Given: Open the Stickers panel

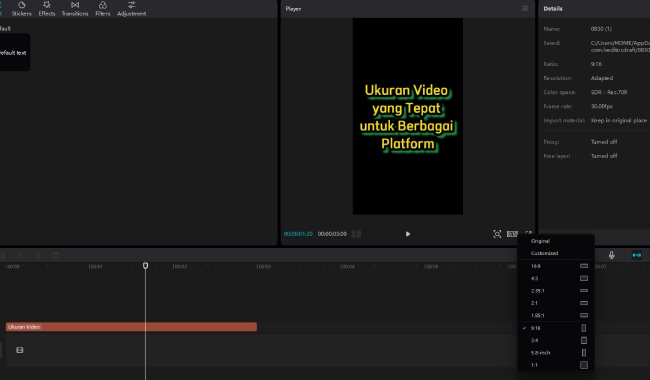Looking at the screenshot, I should click(22, 9).
